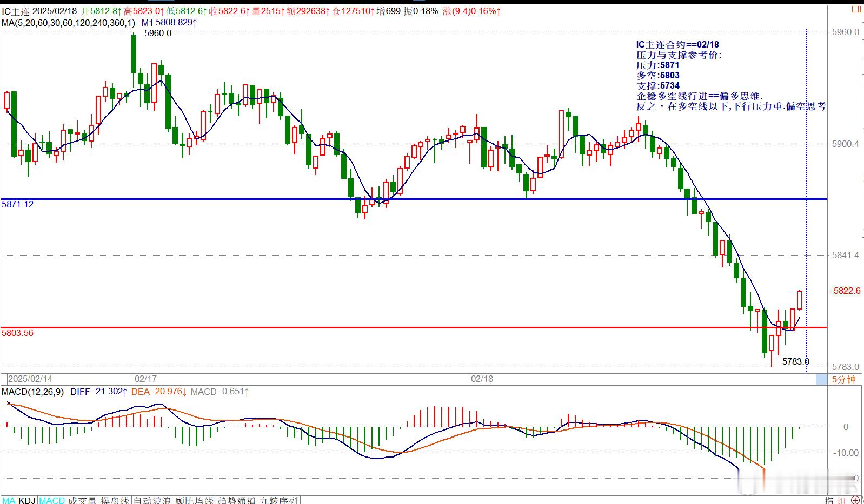
Task: Click the MACD(12,26,9) parameters label
Action: tap(33, 392)
